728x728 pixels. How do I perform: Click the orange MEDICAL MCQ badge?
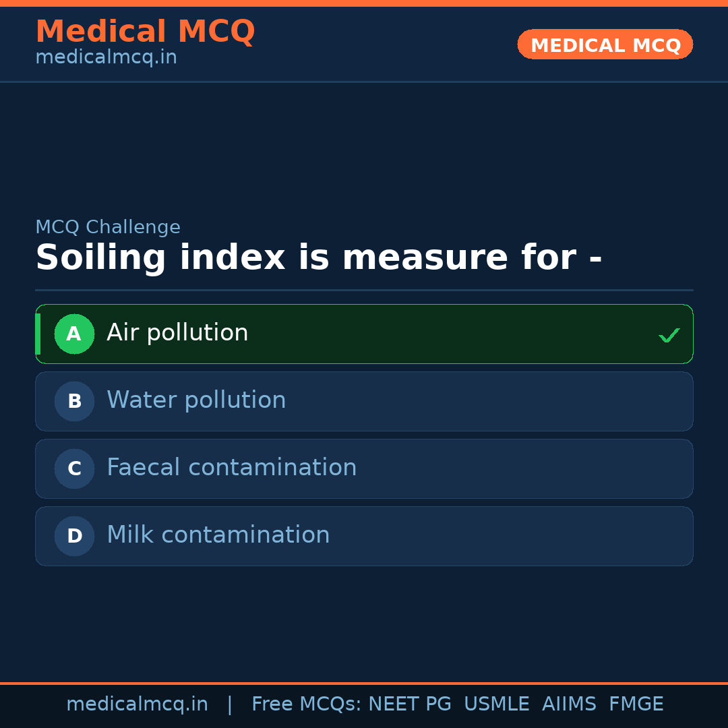[x=605, y=44]
